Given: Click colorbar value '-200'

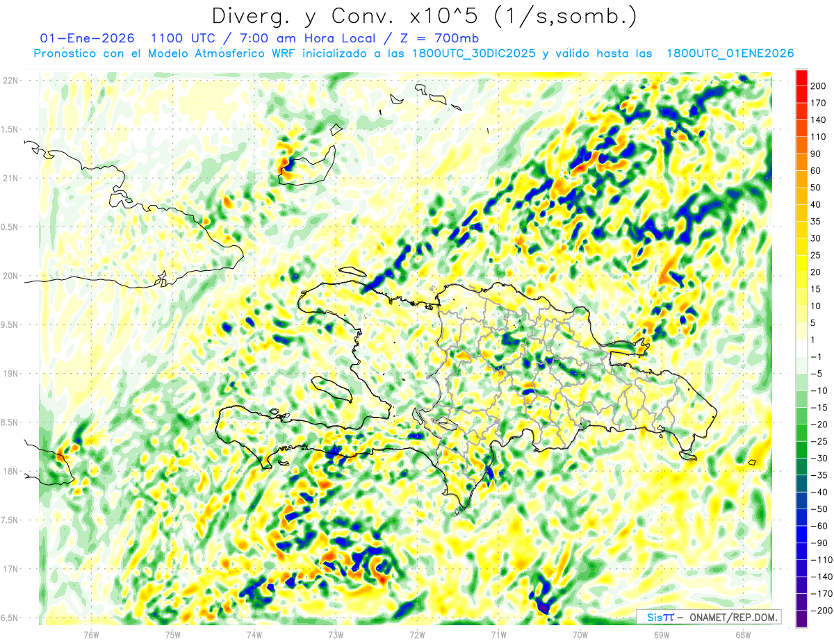Looking at the screenshot, I should (x=821, y=611).
